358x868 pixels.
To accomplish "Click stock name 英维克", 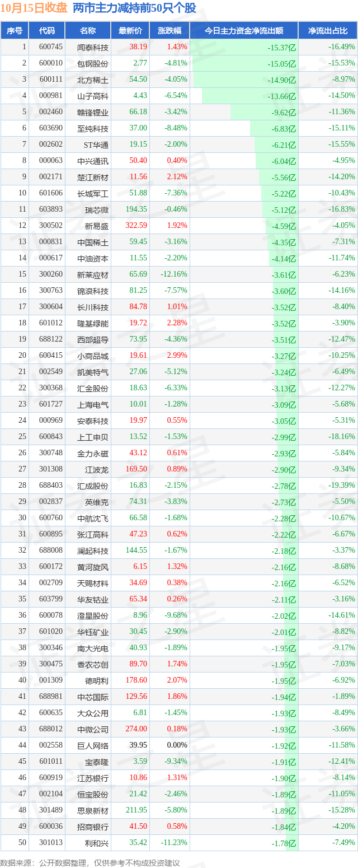I will (97, 502).
